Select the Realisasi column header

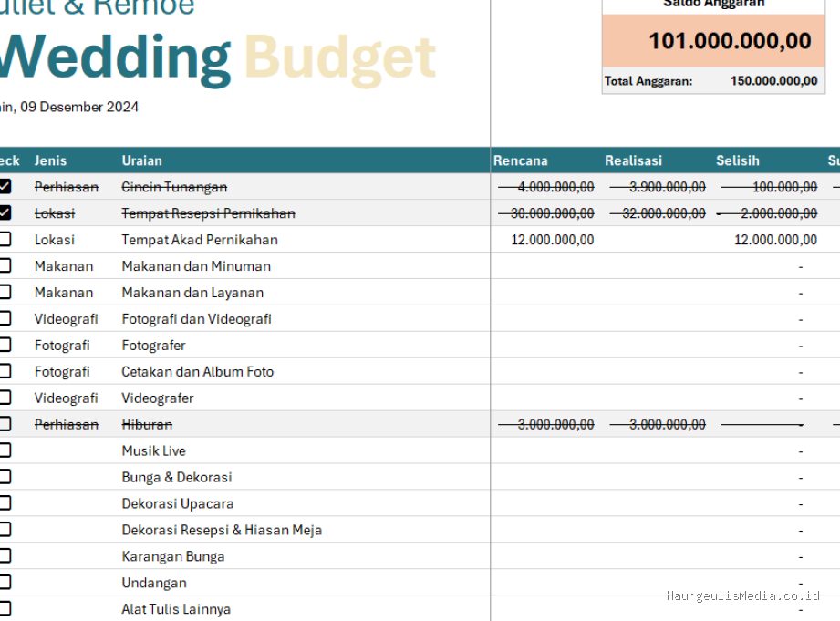click(633, 160)
